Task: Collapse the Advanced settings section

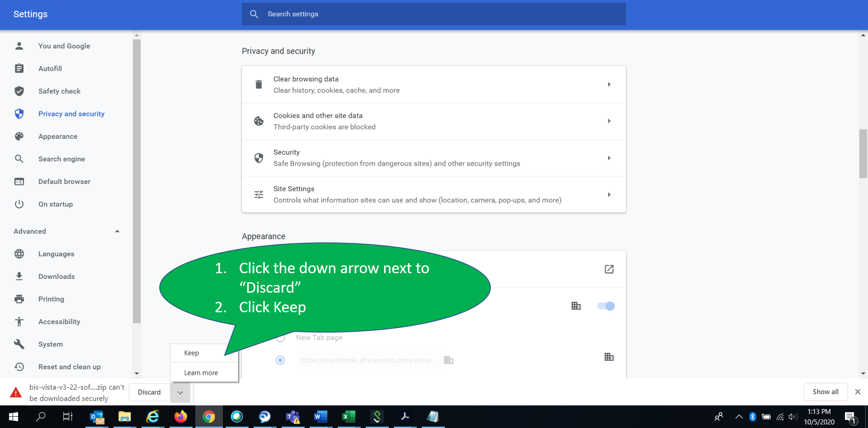Action: click(117, 231)
